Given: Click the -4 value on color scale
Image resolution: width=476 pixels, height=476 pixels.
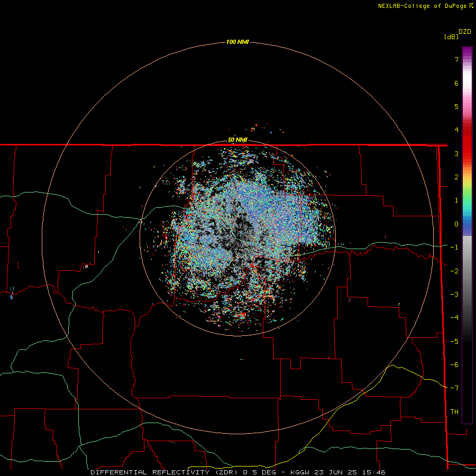Looking at the screenshot, I should tap(454, 318).
